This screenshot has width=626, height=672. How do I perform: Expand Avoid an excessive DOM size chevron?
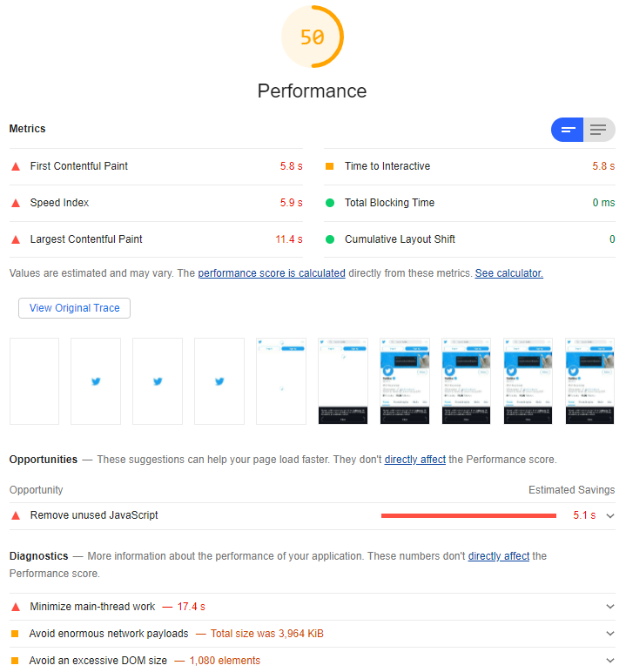coord(610,661)
